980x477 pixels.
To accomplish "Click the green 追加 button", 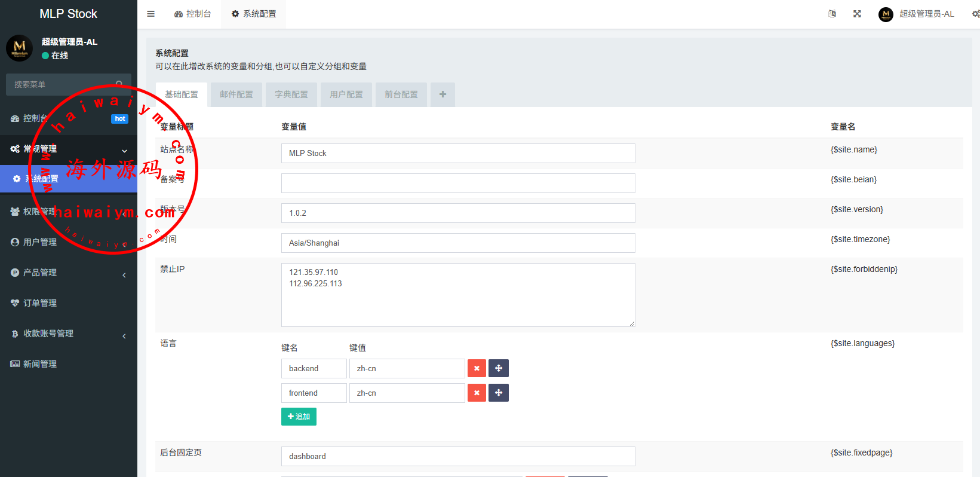I will 299,417.
